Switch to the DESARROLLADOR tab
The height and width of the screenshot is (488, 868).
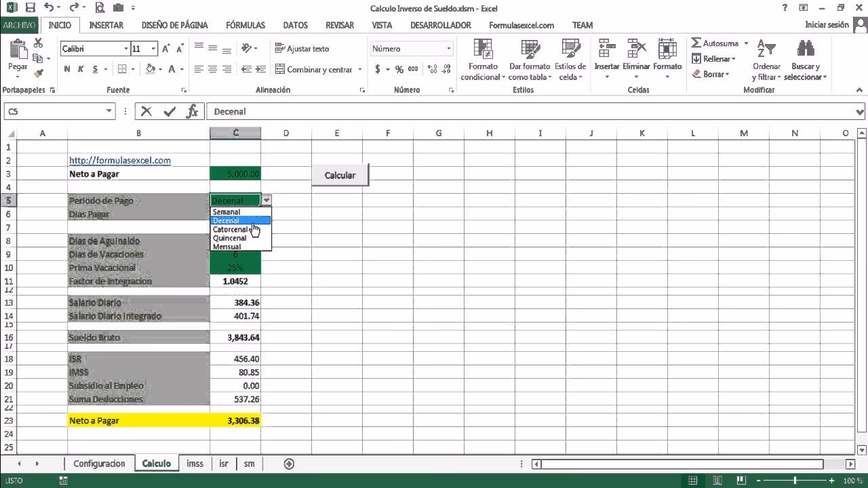click(x=441, y=25)
